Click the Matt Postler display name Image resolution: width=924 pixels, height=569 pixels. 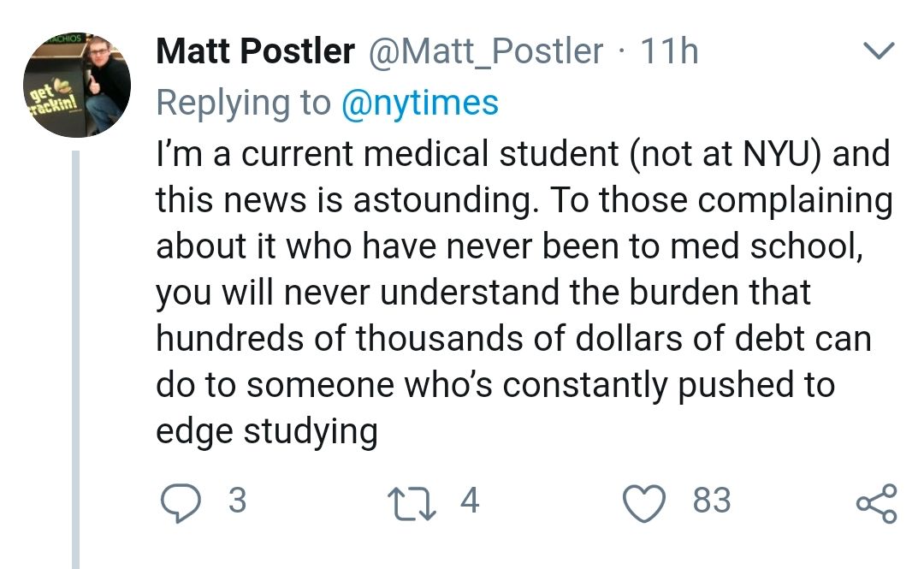(x=255, y=52)
